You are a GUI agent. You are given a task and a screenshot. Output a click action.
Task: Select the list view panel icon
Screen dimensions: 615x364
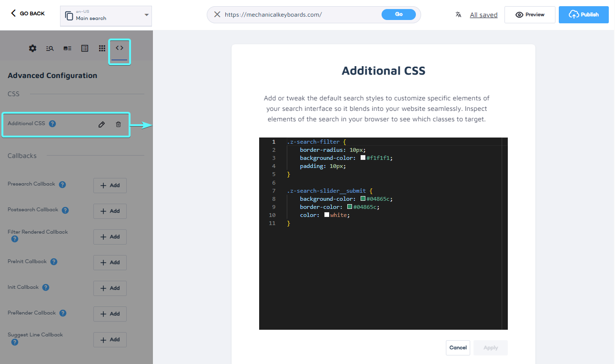point(84,48)
